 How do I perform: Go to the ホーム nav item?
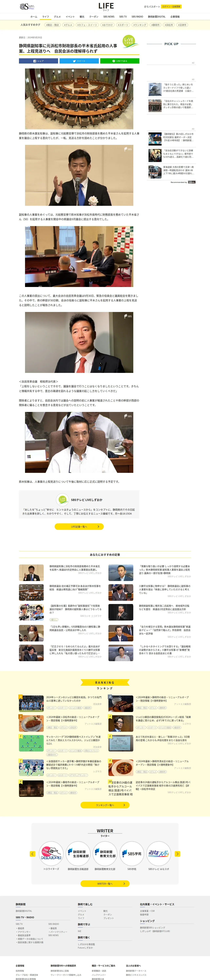tap(34, 17)
